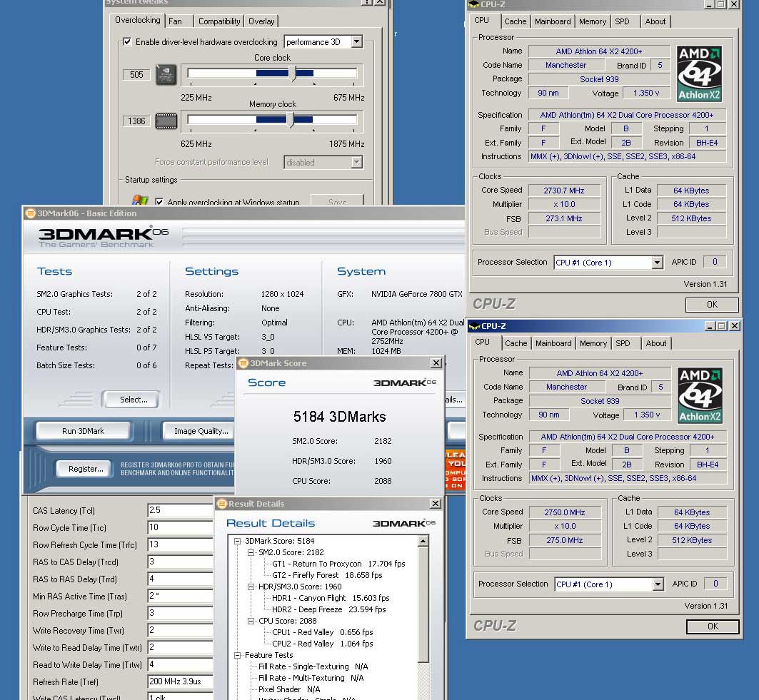Click the Result Details scrollbar up arrow
The image size is (759, 700).
tap(423, 541)
